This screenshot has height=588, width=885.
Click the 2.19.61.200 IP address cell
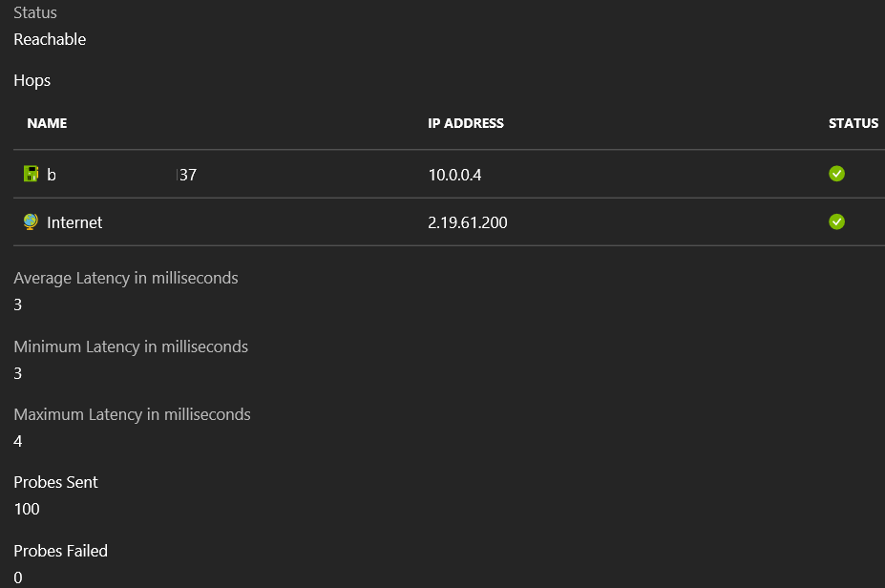pos(467,222)
